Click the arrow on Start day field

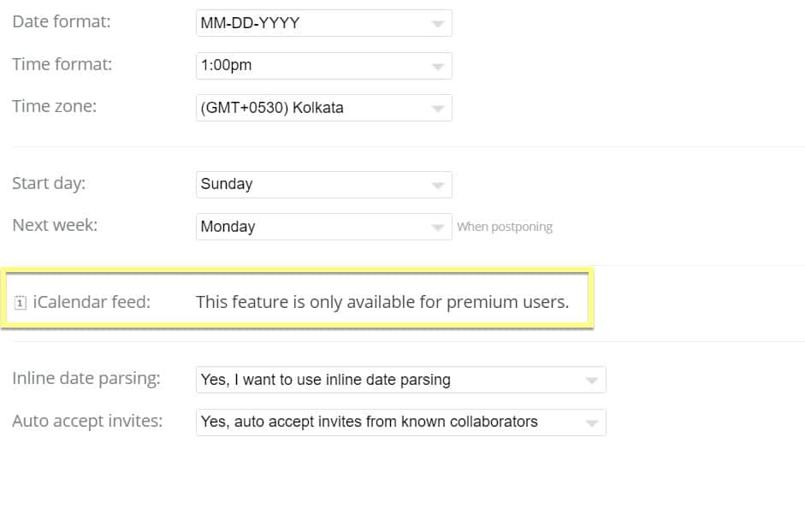coord(438,186)
